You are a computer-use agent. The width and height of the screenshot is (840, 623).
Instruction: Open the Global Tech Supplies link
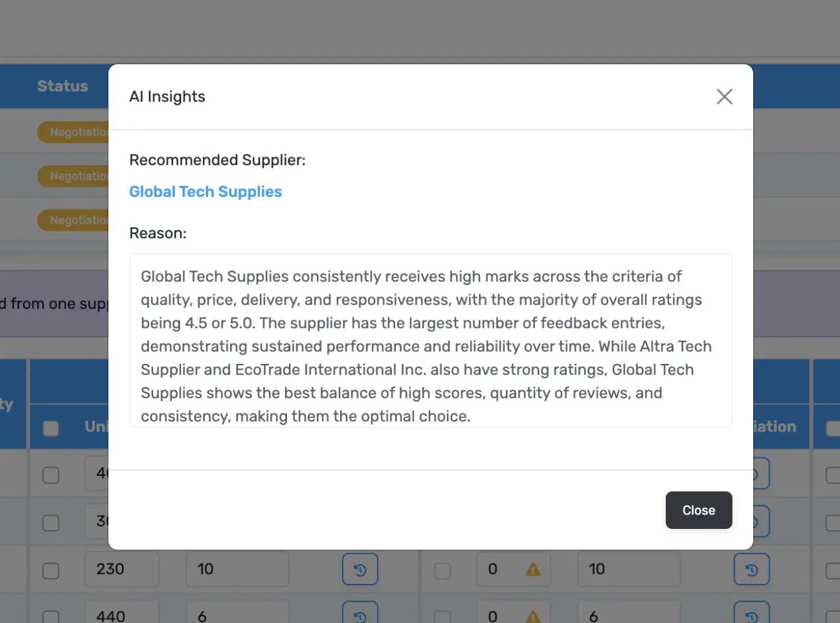click(206, 192)
